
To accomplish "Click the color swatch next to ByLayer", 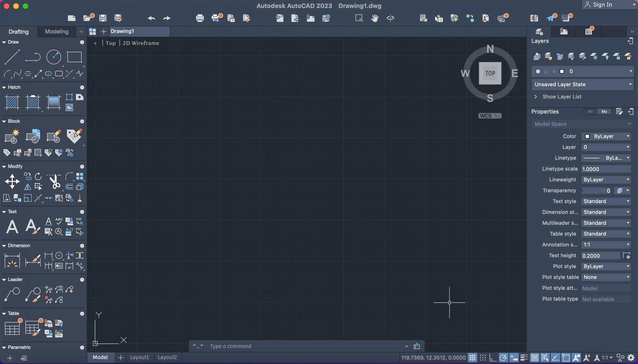I will pos(587,136).
